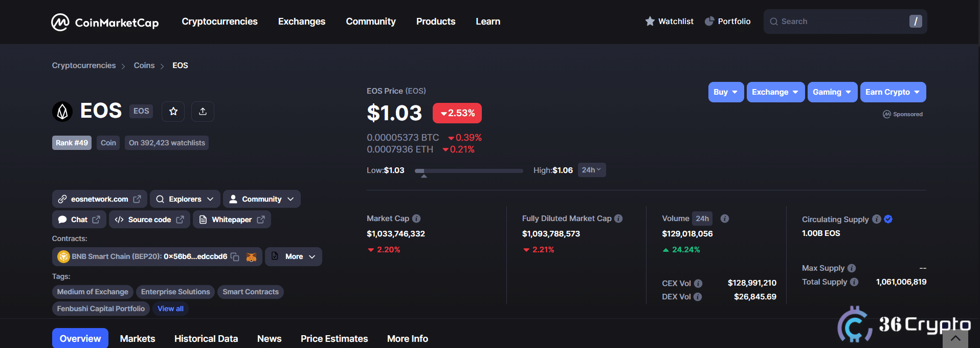Viewport: 980px width, 348px height.
Task: Click the Coin type badge
Action: (108, 143)
